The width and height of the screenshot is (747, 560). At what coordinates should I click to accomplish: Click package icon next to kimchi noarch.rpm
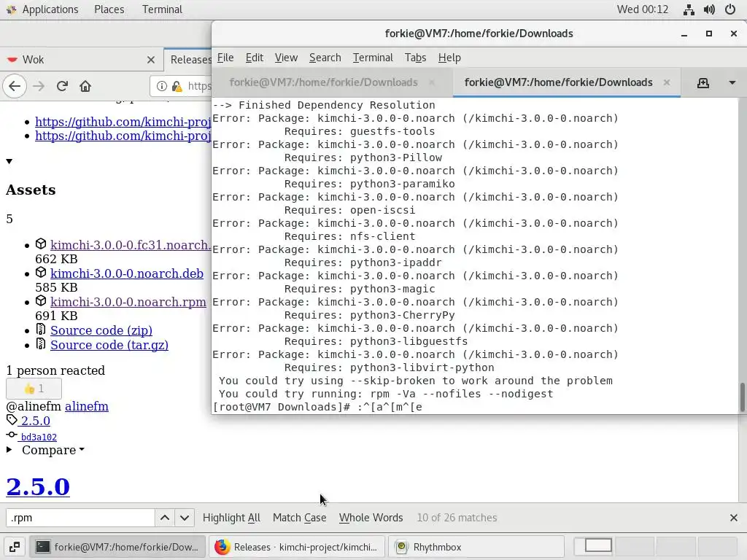coord(41,301)
